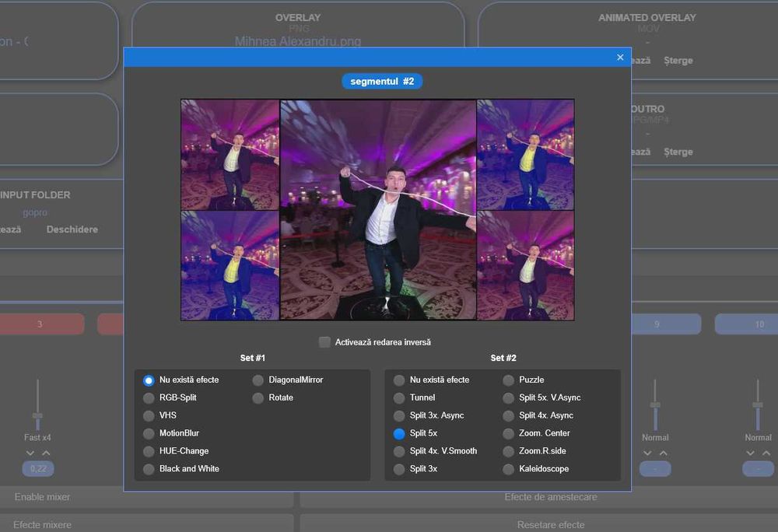
Task: Select Zoom. Center effect
Action: (508, 434)
